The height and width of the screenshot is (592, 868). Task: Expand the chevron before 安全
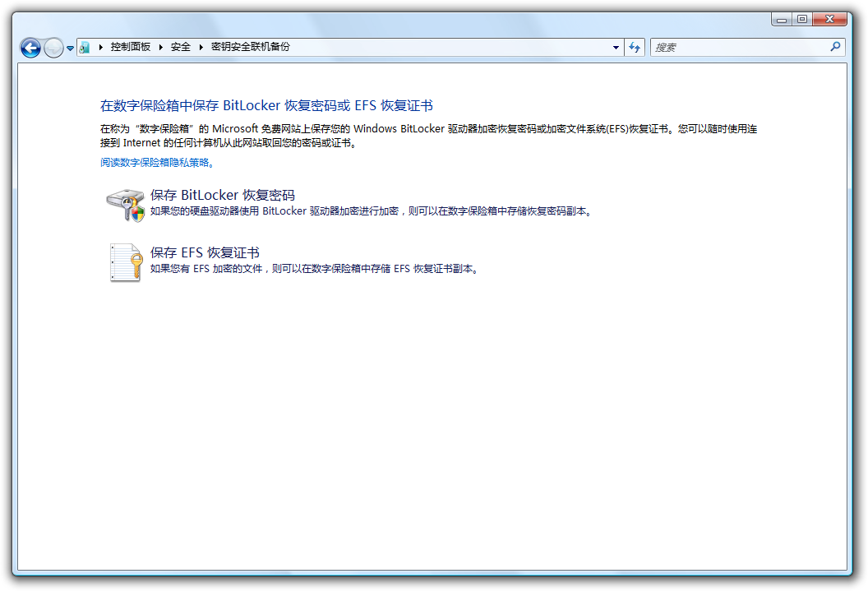point(160,47)
